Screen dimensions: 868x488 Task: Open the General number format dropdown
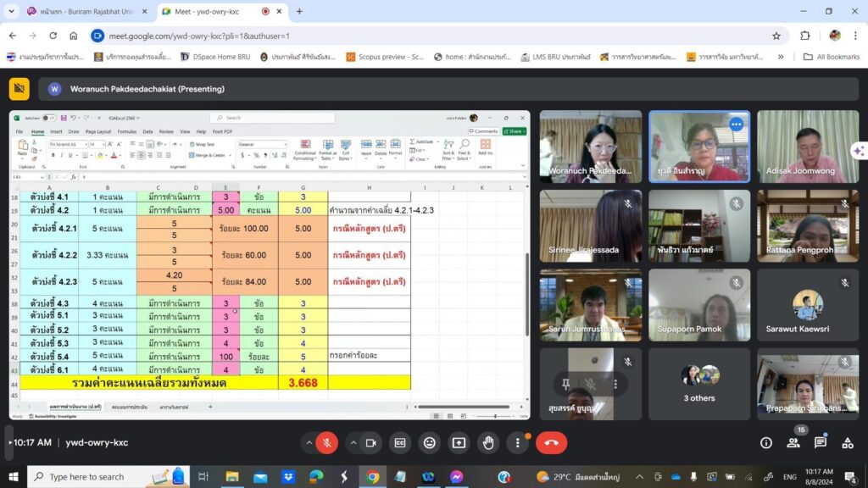point(285,144)
